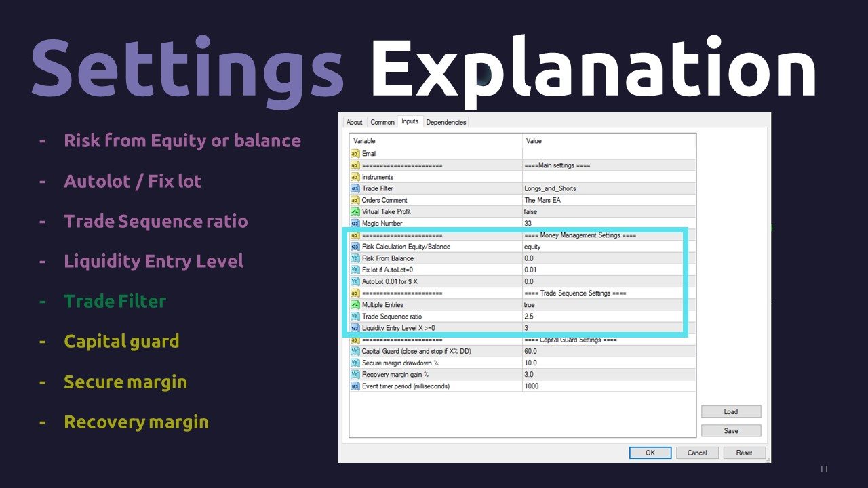
Task: Toggle Multiple Entries true value
Action: point(609,305)
